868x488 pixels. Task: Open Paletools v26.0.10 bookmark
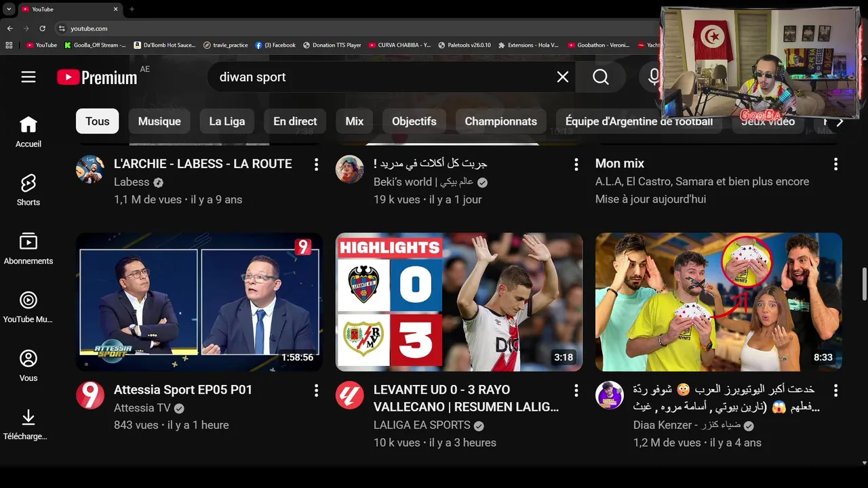click(x=465, y=45)
